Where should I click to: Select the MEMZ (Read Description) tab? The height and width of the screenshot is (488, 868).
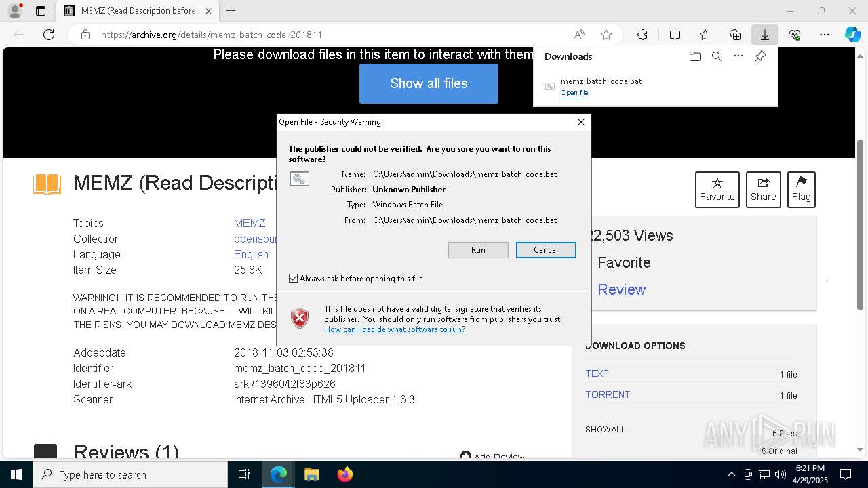[138, 11]
